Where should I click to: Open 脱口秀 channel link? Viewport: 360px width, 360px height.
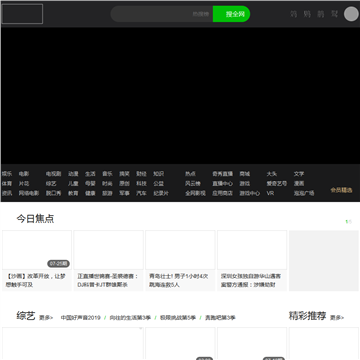(53, 193)
